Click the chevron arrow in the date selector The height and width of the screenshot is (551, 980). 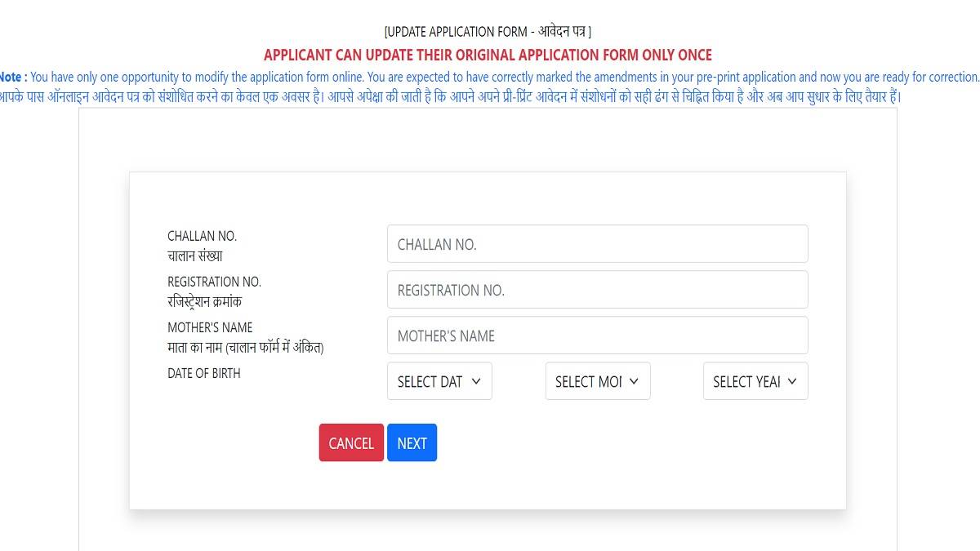[477, 381]
